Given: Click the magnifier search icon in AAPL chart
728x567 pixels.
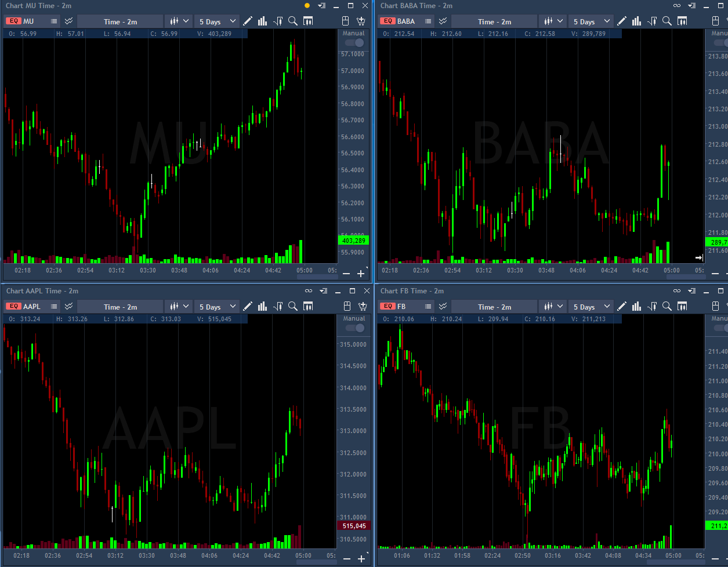Looking at the screenshot, I should pyautogui.click(x=293, y=307).
